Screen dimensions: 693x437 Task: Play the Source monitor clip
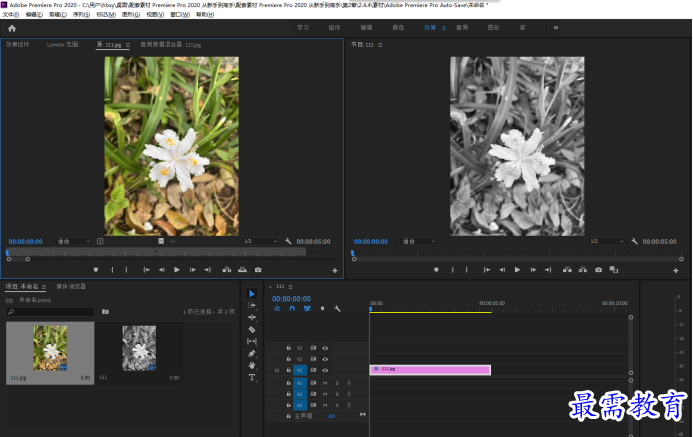click(177, 270)
